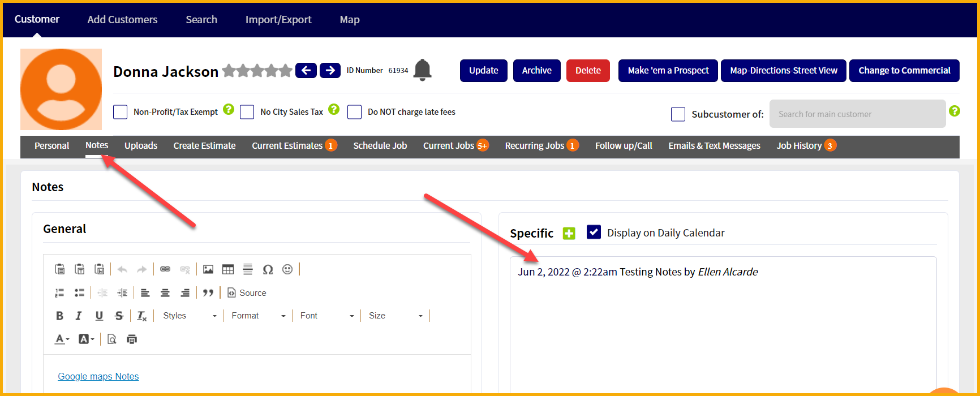Click the notification bell icon
The width and height of the screenshot is (980, 396).
coord(422,70)
